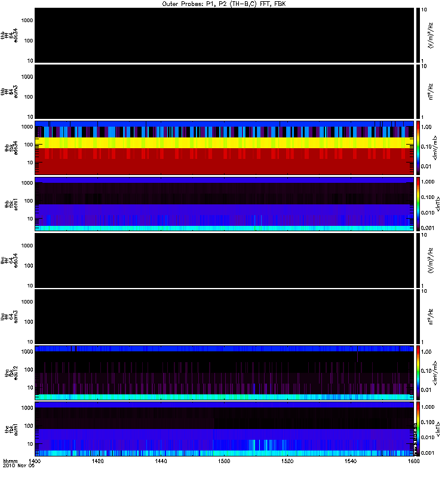Image resolution: width=448 pixels, height=478 pixels.
Task: Click the rainbow color bar of thc fbk edc12
Action: click(418, 372)
